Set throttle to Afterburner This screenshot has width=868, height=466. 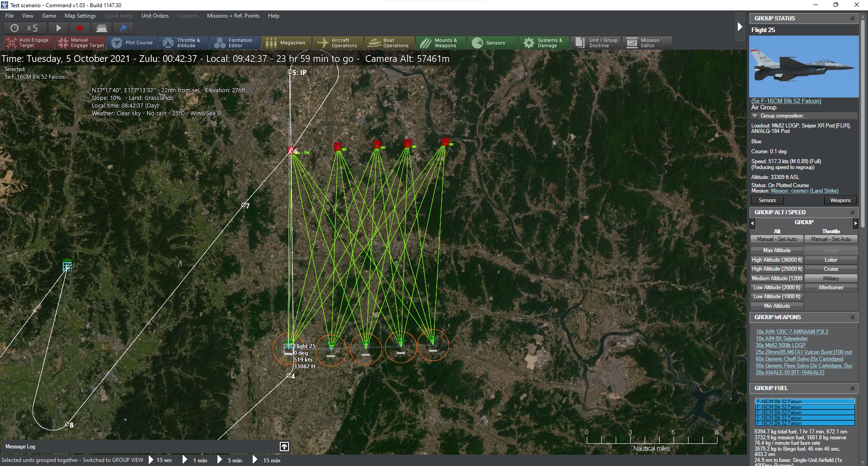point(831,287)
